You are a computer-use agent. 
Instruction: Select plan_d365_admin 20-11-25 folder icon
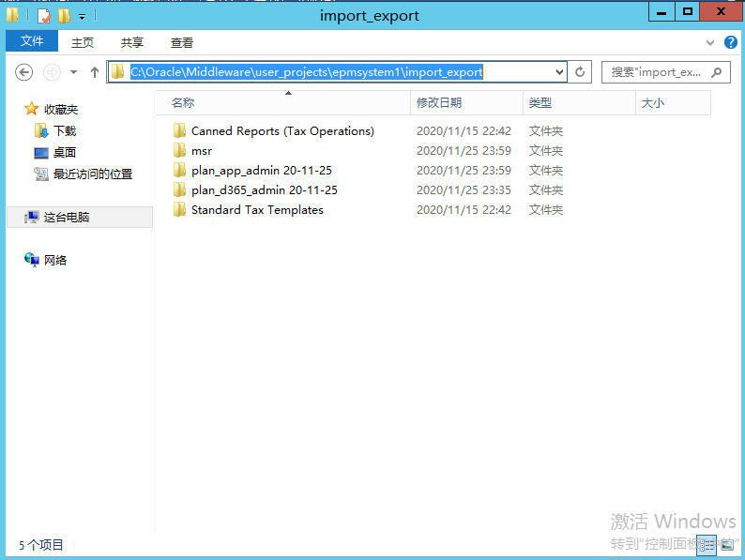coord(179,190)
